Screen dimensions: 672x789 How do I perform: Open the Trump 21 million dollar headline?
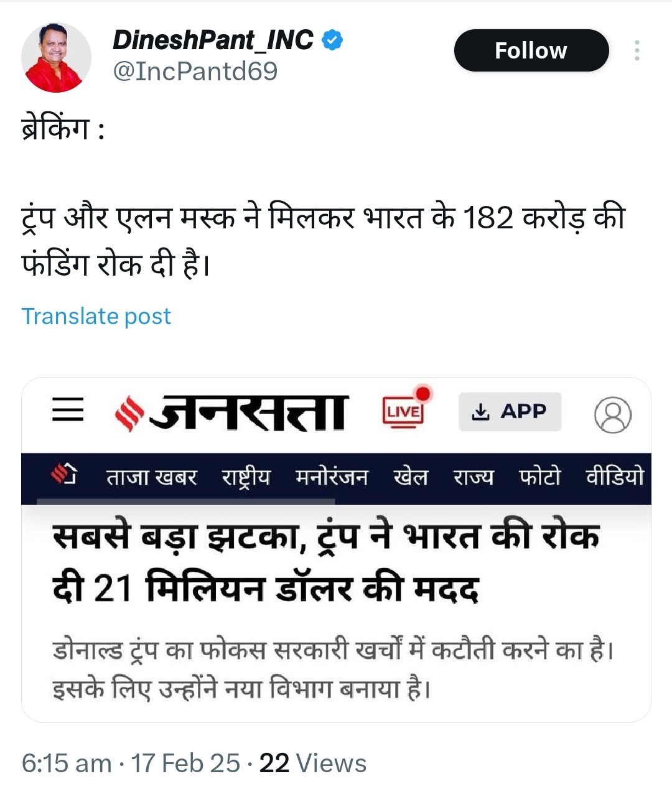pos(327,562)
